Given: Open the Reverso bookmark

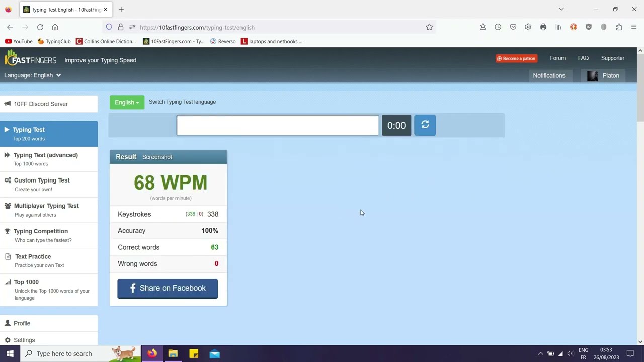Looking at the screenshot, I should [x=223, y=41].
